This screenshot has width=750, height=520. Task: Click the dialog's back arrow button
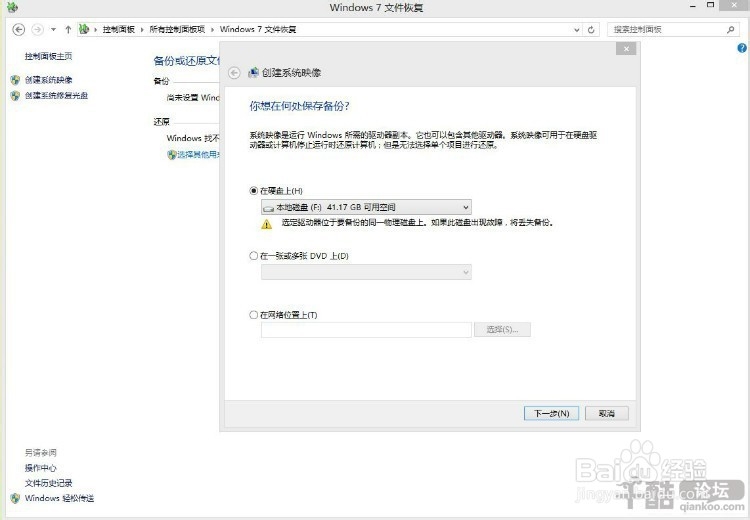click(234, 73)
